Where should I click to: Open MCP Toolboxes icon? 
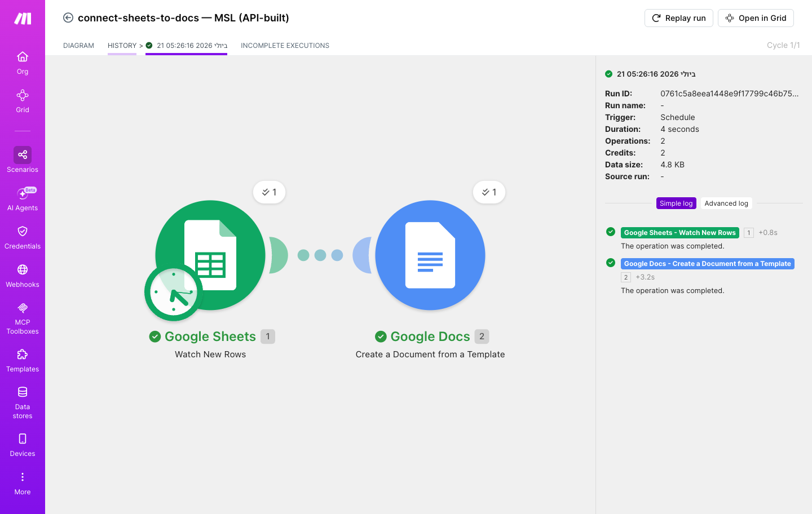pyautogui.click(x=23, y=308)
